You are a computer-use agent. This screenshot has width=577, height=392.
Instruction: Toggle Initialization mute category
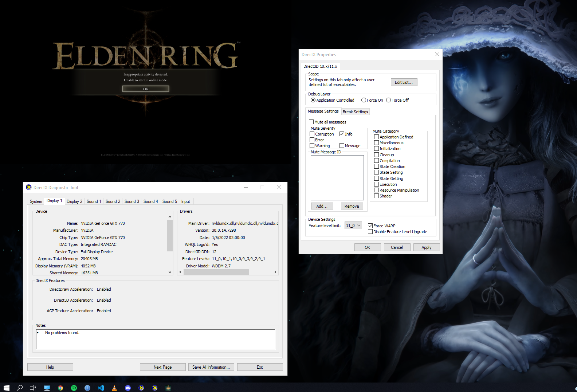pyautogui.click(x=377, y=149)
